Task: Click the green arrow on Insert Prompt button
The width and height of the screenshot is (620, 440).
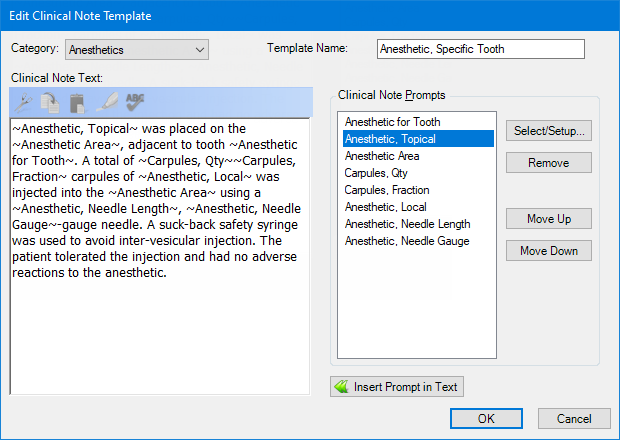Action: click(343, 386)
